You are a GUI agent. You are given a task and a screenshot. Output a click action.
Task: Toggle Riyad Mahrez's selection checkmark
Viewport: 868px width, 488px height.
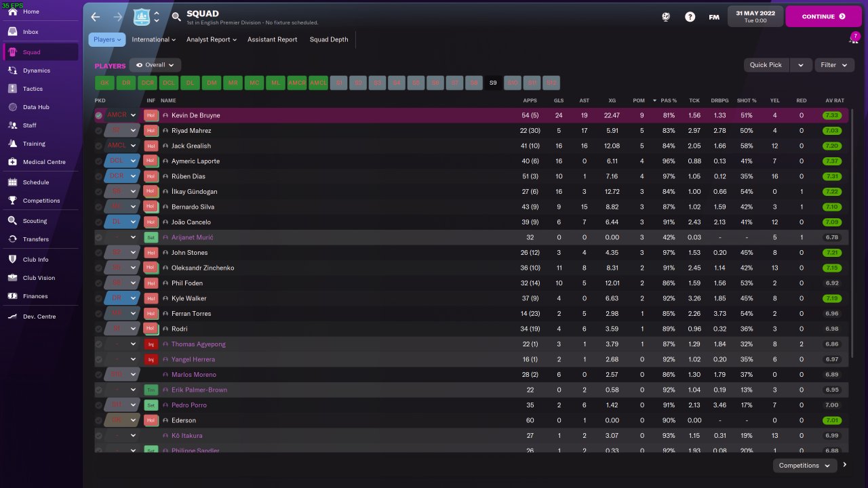(99, 131)
